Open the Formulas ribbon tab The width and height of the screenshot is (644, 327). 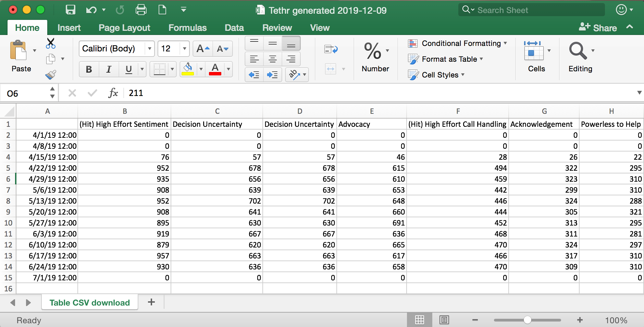click(187, 28)
